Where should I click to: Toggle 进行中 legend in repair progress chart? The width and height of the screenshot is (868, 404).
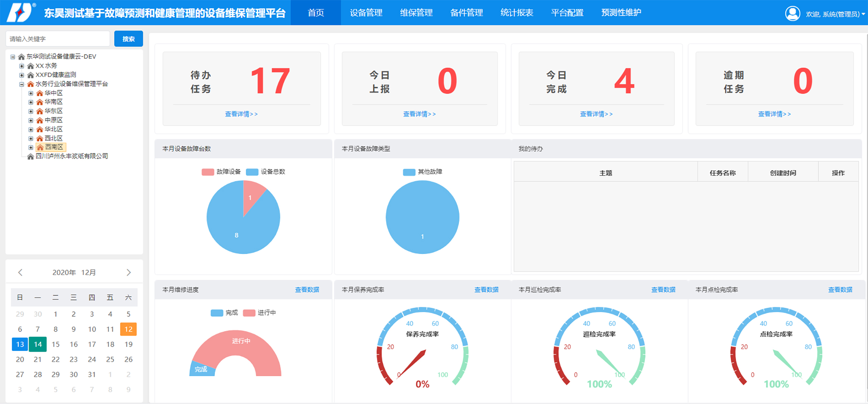tap(259, 313)
